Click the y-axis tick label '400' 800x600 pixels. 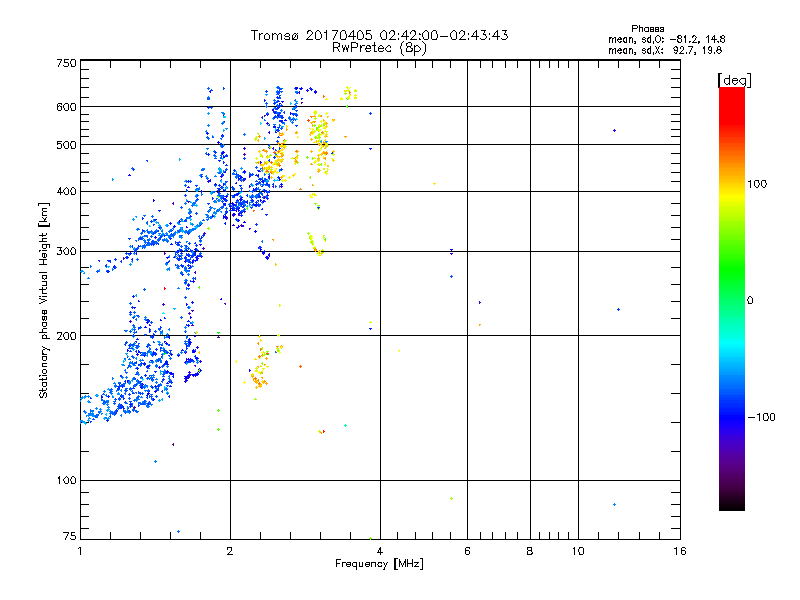(66, 192)
